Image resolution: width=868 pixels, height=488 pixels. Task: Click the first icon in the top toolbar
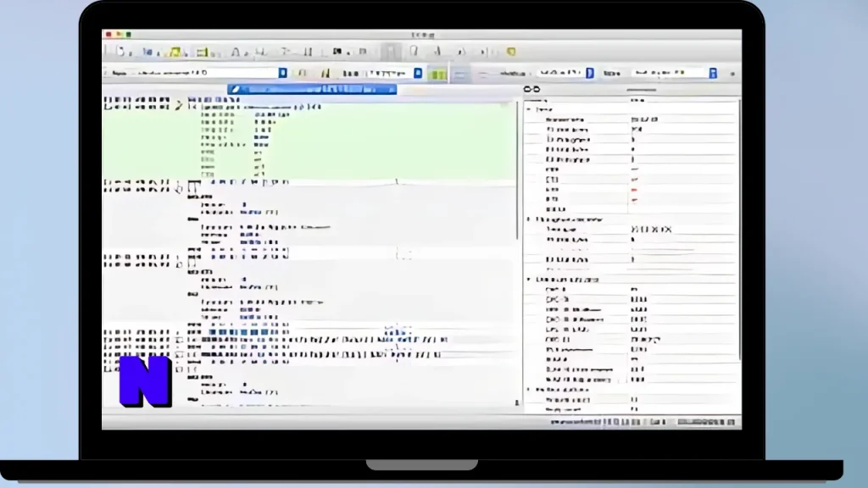click(120, 52)
